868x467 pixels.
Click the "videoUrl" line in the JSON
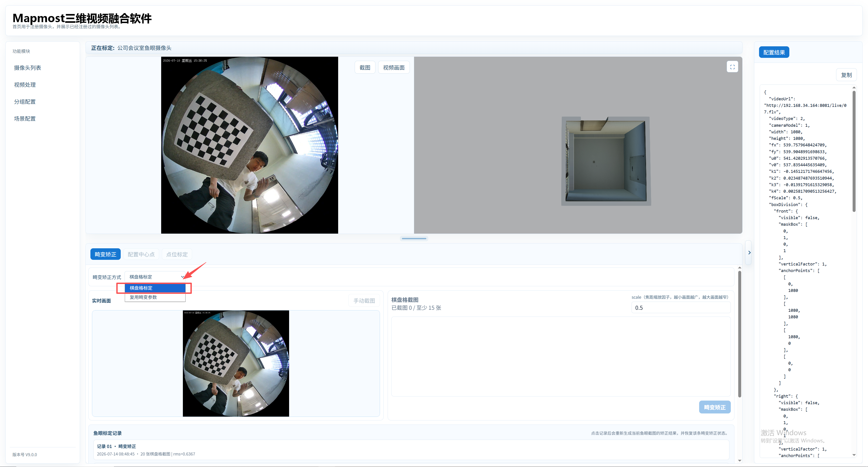coord(782,99)
